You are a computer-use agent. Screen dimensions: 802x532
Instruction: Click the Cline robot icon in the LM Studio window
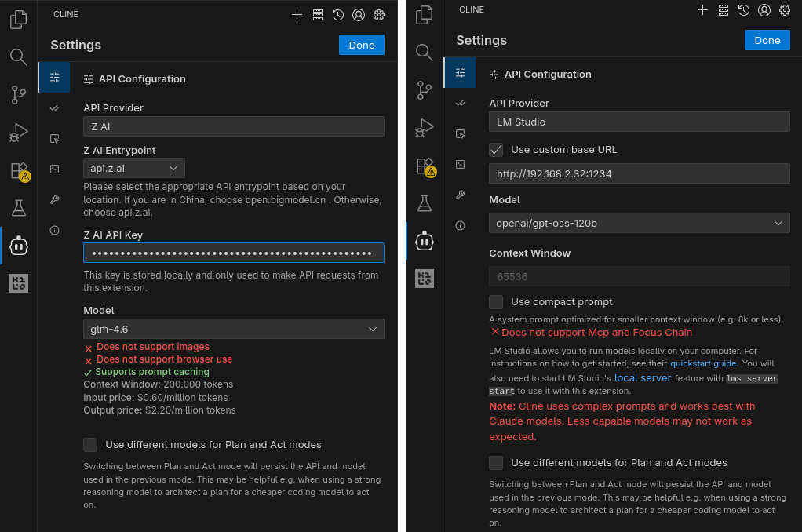pyautogui.click(x=425, y=241)
